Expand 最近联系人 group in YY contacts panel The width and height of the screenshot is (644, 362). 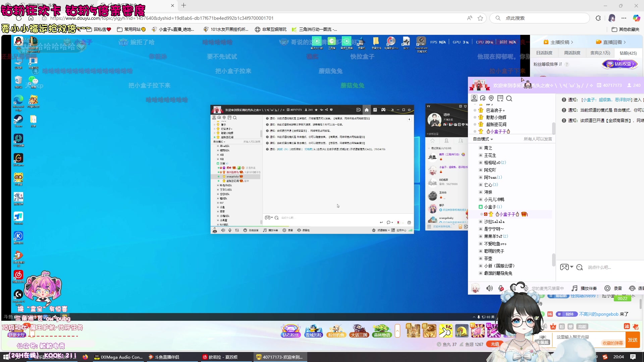[439, 148]
